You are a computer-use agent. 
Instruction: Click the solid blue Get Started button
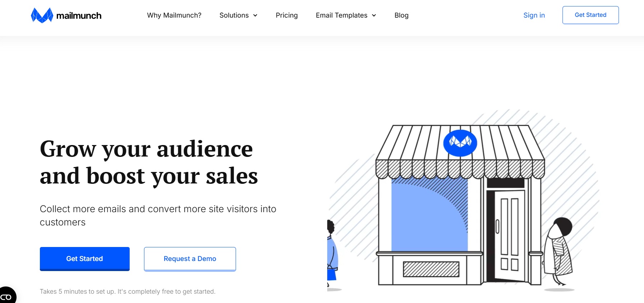click(85, 258)
